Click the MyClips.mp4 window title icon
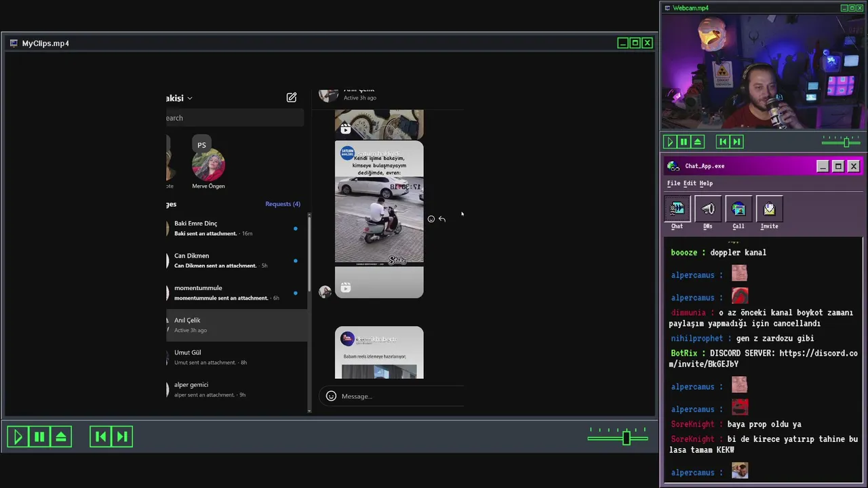868x488 pixels. tap(14, 43)
